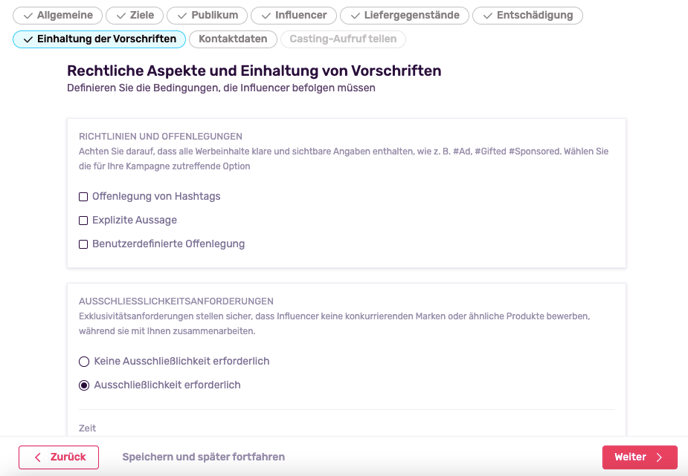Click the Weiter button to continue
Image resolution: width=688 pixels, height=476 pixels.
[x=640, y=457]
